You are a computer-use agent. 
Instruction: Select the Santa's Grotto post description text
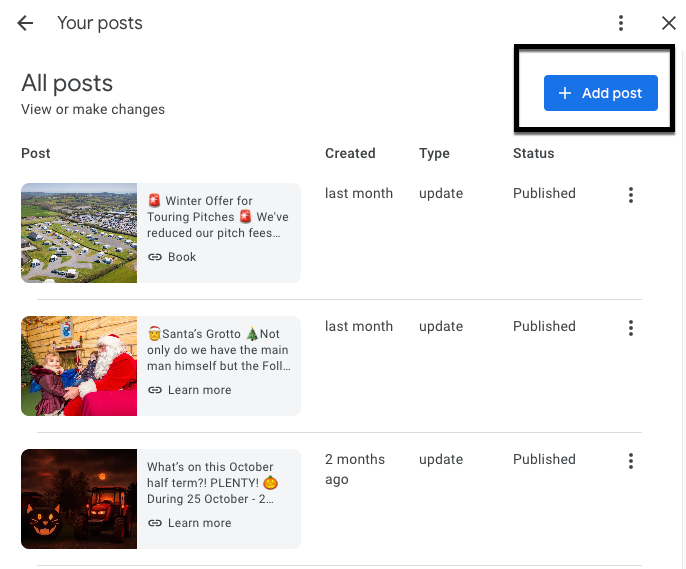(220, 349)
